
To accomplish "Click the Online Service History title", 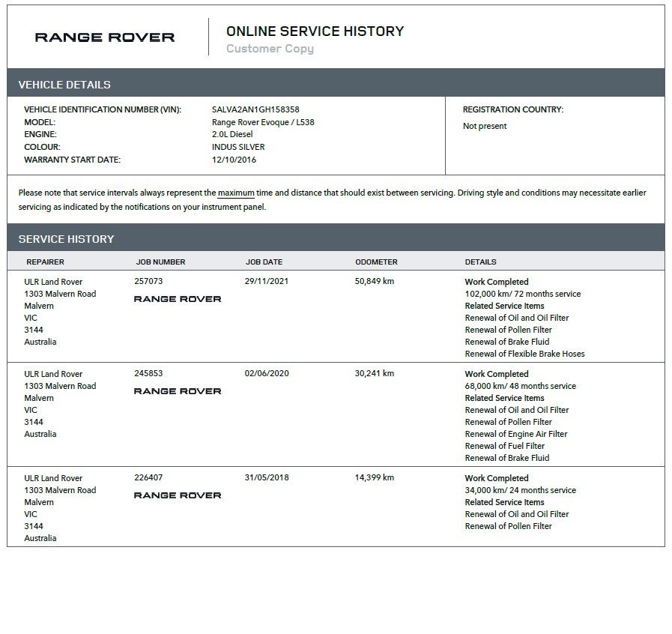I will [315, 31].
